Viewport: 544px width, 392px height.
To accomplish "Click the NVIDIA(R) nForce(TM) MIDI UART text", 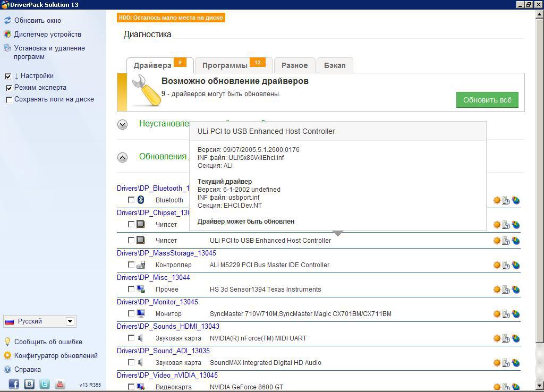I will pos(258,338).
